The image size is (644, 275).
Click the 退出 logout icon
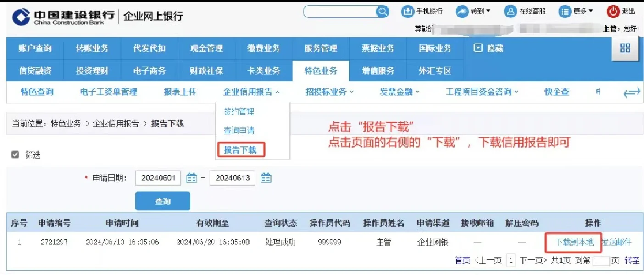pos(613,11)
